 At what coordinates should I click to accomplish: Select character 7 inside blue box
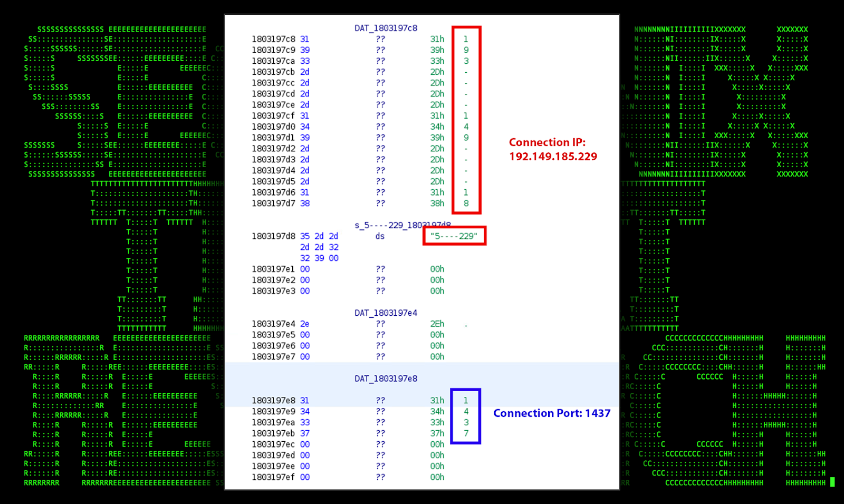pyautogui.click(x=466, y=433)
